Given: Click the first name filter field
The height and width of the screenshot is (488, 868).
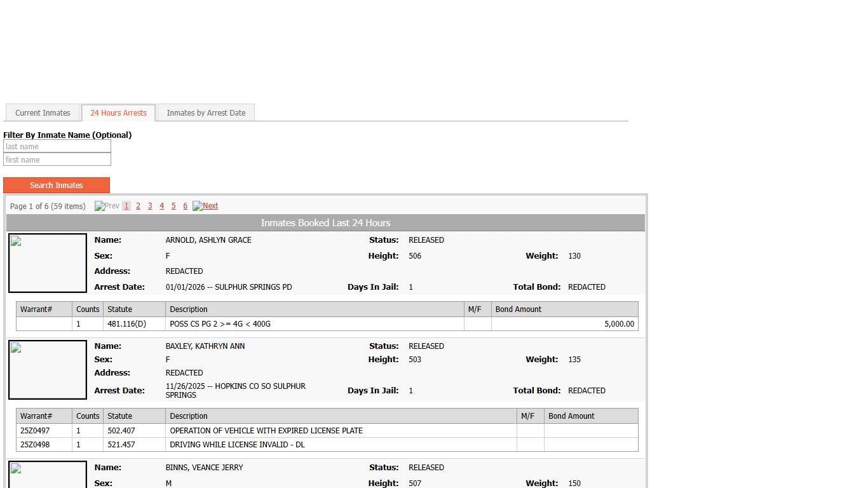Looking at the screenshot, I should coord(57,160).
